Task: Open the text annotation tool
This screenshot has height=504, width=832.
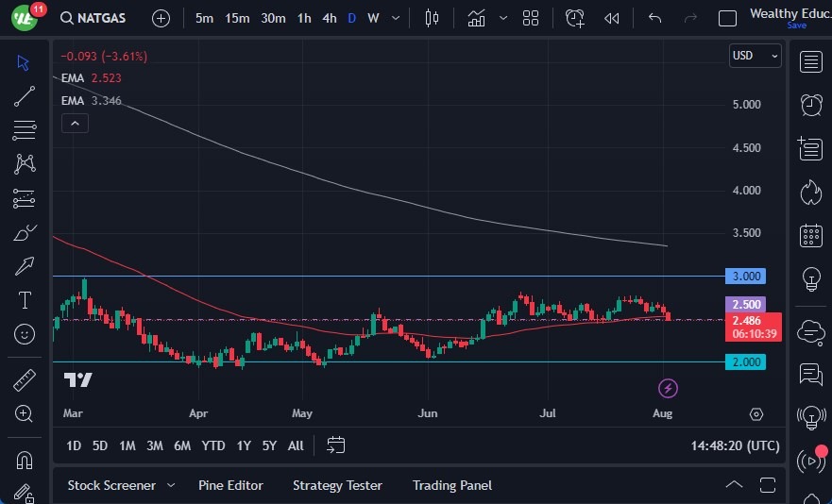Action: (25, 300)
